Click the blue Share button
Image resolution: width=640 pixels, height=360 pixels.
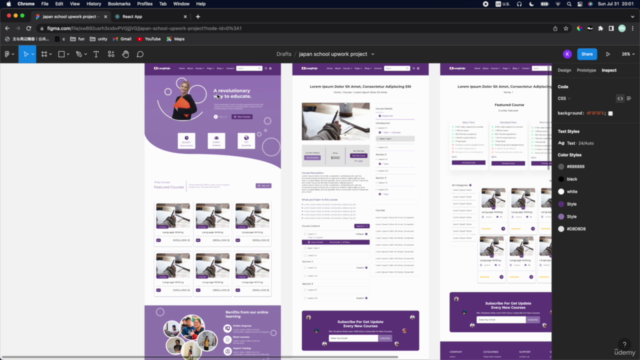[x=587, y=54]
